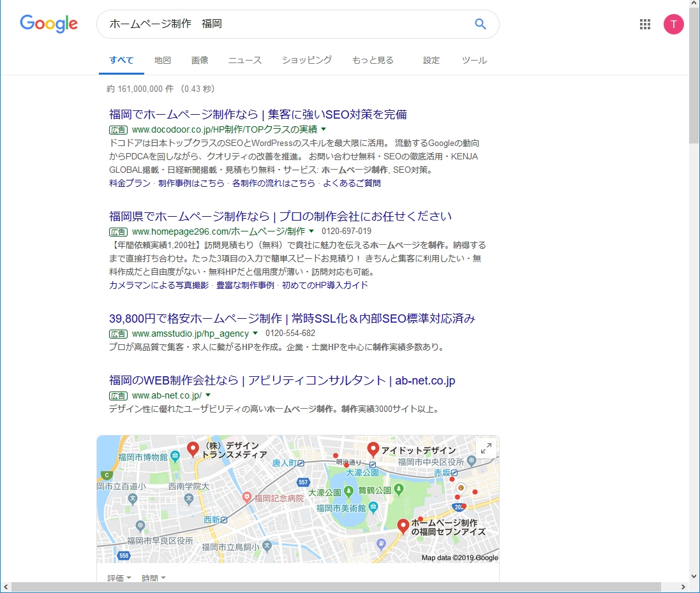
Task: Expand the homepage296.com ad dropdown arrow
Action: [x=311, y=231]
